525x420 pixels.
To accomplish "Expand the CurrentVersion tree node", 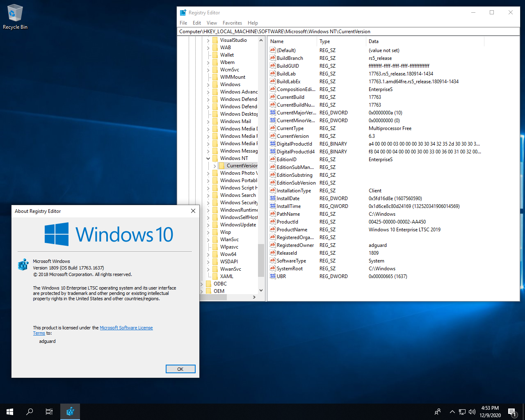I will pos(215,166).
